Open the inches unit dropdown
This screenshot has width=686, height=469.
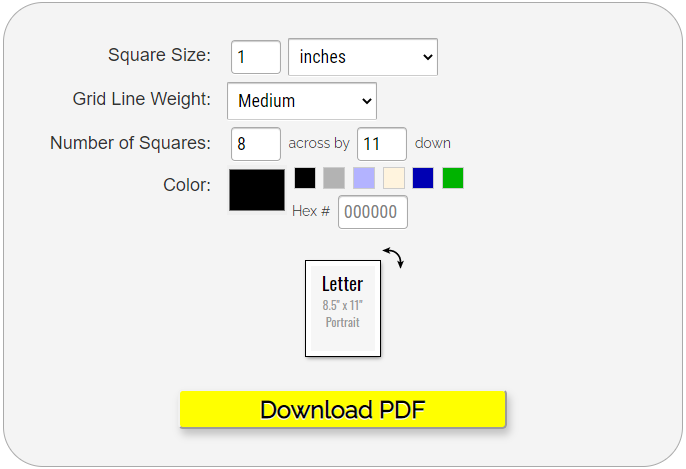pyautogui.click(x=363, y=57)
